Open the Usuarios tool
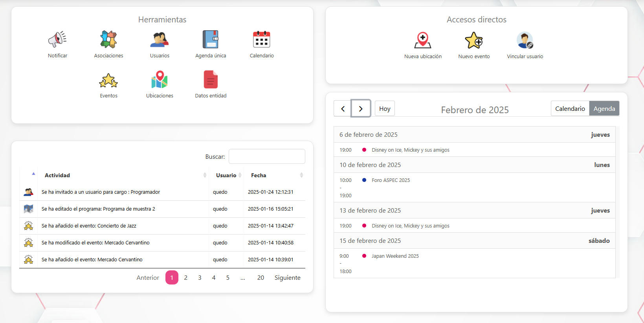The height and width of the screenshot is (323, 644). tap(160, 40)
